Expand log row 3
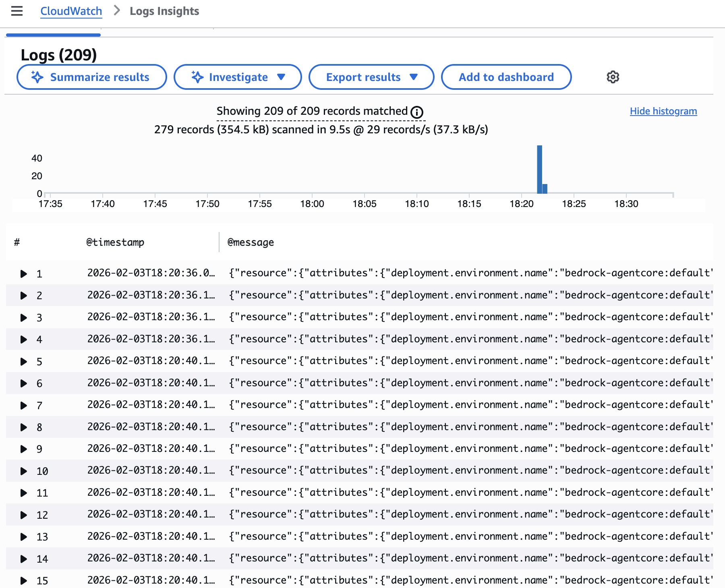This screenshot has height=588, width=725. tap(24, 318)
